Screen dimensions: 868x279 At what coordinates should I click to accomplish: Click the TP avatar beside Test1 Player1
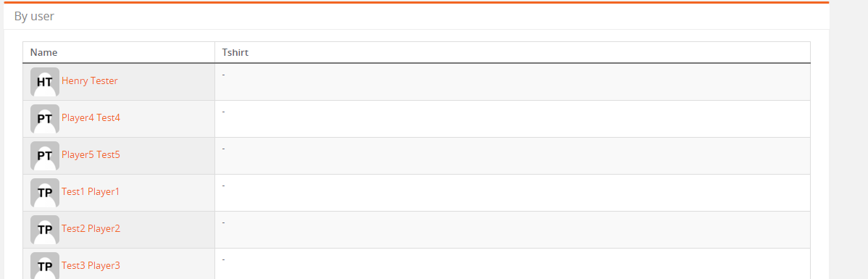45,193
